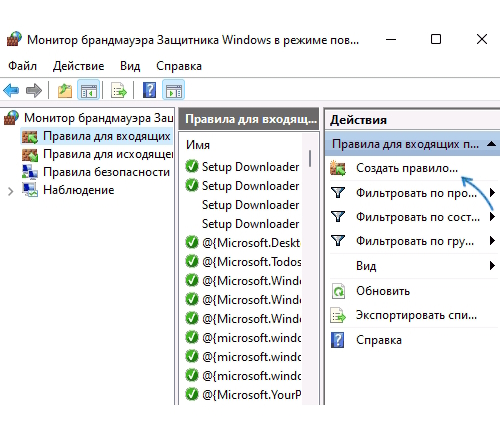Click the green check by @{Microsoft.YourP rule

[x=192, y=394]
